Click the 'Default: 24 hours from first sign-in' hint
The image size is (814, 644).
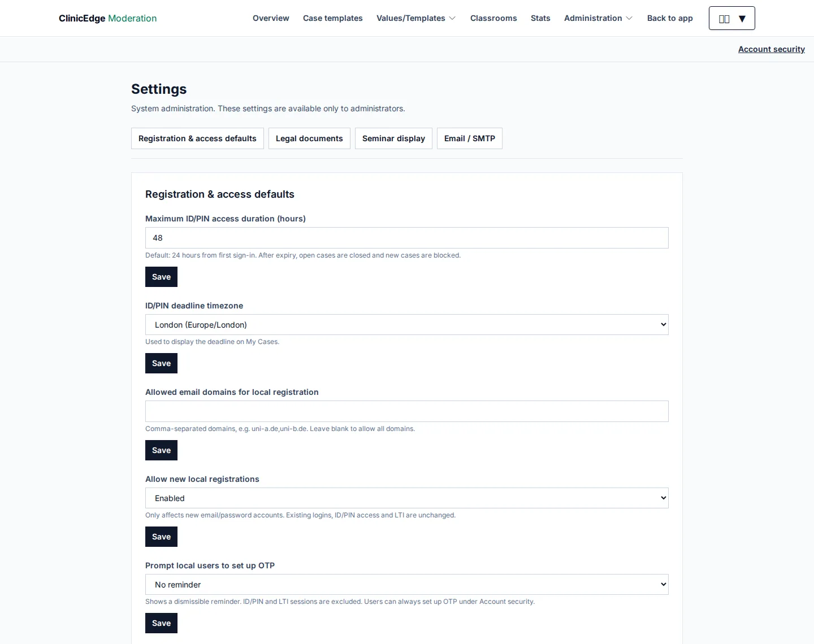coord(303,255)
